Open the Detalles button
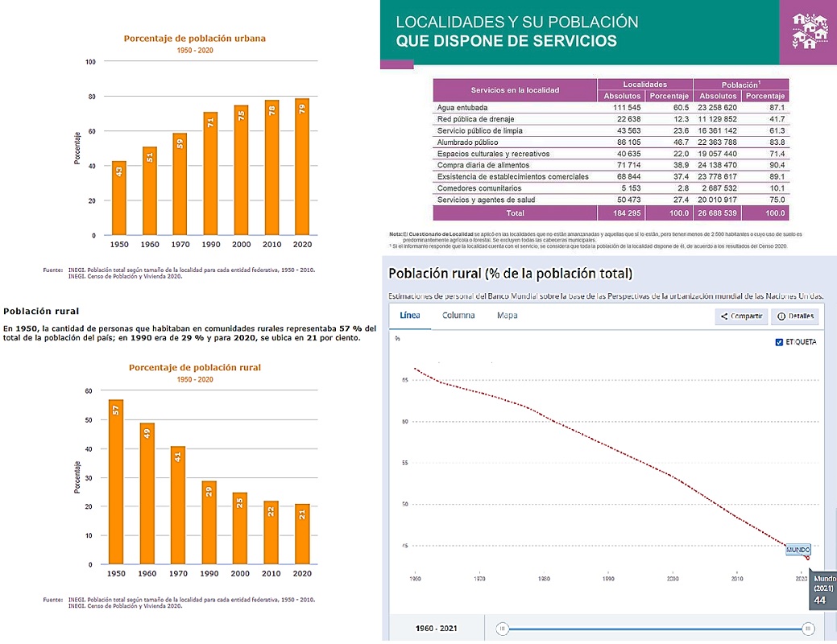The image size is (837, 644). [794, 316]
